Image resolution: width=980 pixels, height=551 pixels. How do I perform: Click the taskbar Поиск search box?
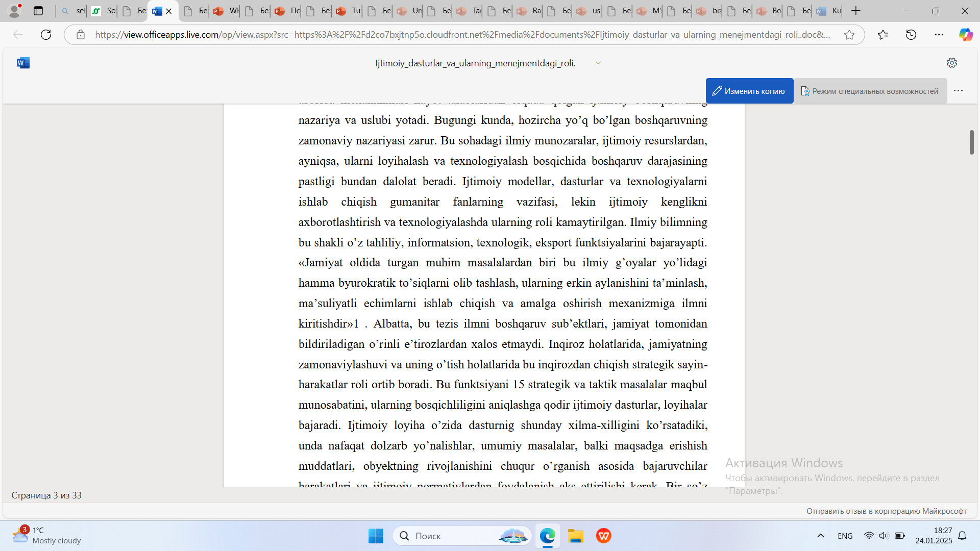point(462,536)
